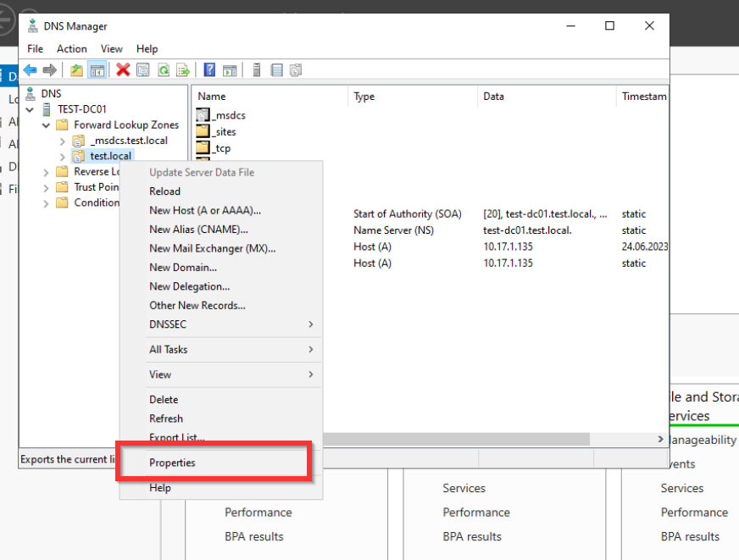Toggle Show/Hide Action Pane icon
The width and height of the screenshot is (739, 560).
pyautogui.click(x=230, y=70)
